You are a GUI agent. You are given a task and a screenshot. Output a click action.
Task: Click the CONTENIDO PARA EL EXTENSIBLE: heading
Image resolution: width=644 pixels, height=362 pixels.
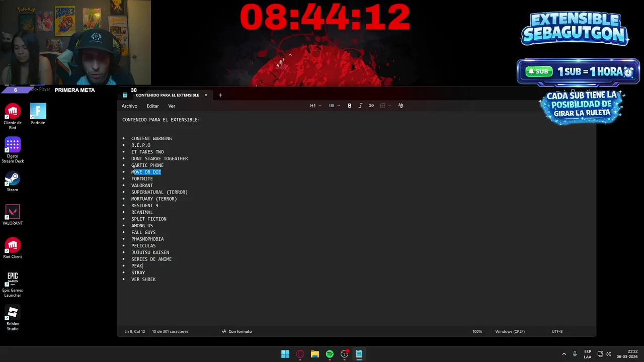tap(161, 120)
